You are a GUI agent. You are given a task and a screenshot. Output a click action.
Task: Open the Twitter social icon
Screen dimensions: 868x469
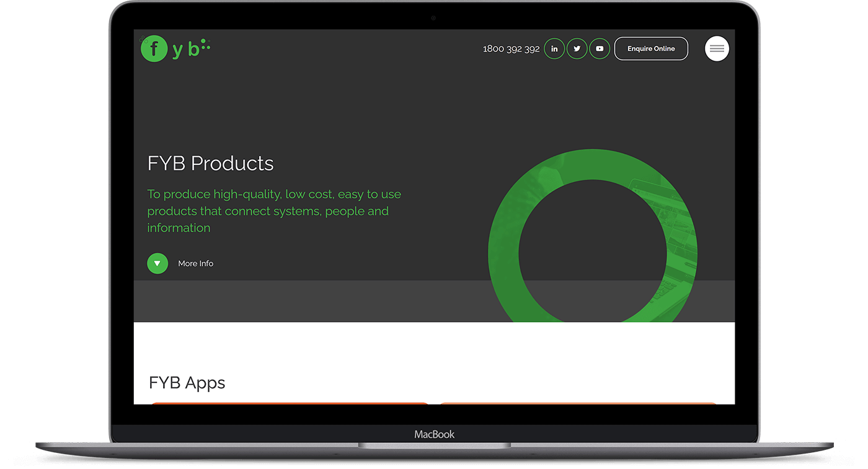[577, 49]
